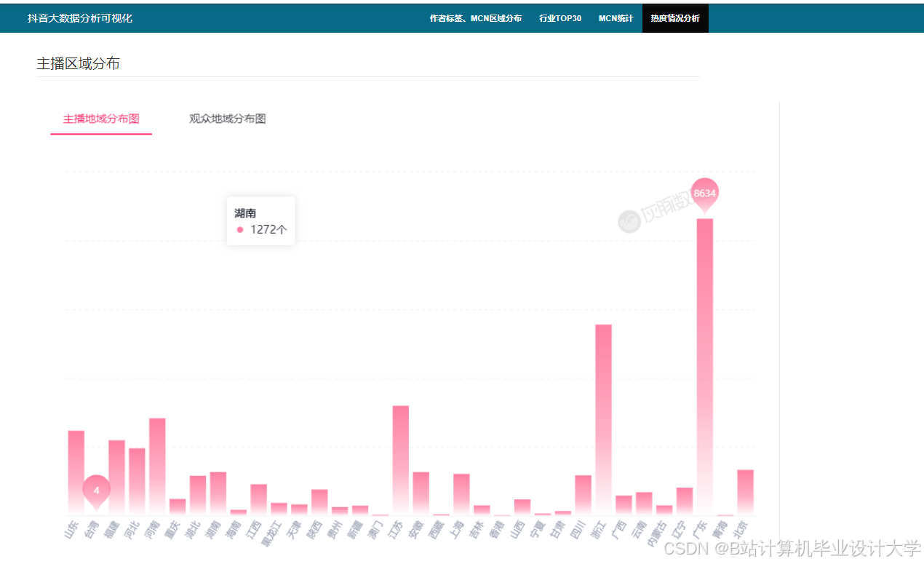
Task: Click the 重庆 bar in chart
Action: tap(178, 507)
